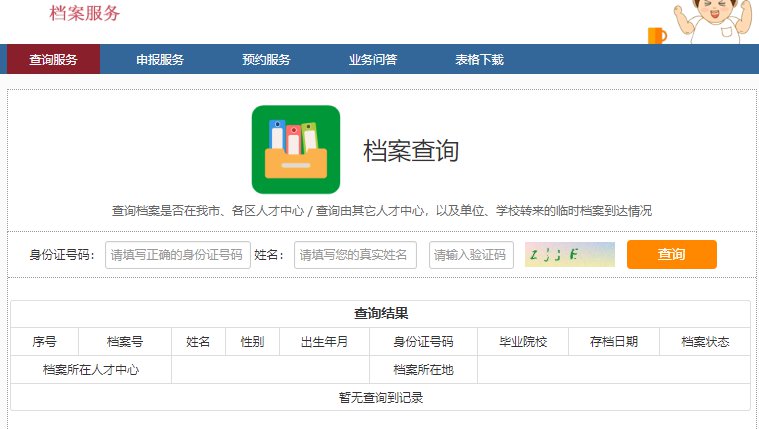Viewport: 759px width, 429px height.
Task: Open the 查询服务 tab
Action: pyautogui.click(x=53, y=60)
